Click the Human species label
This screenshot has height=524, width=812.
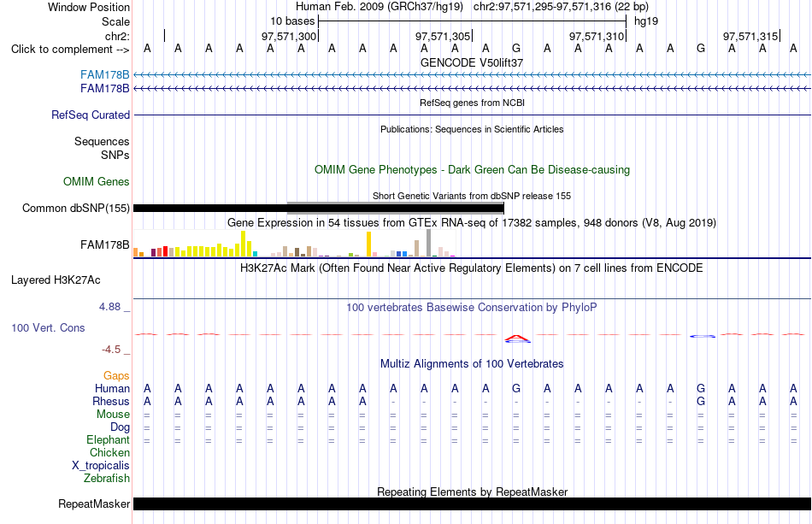point(112,388)
